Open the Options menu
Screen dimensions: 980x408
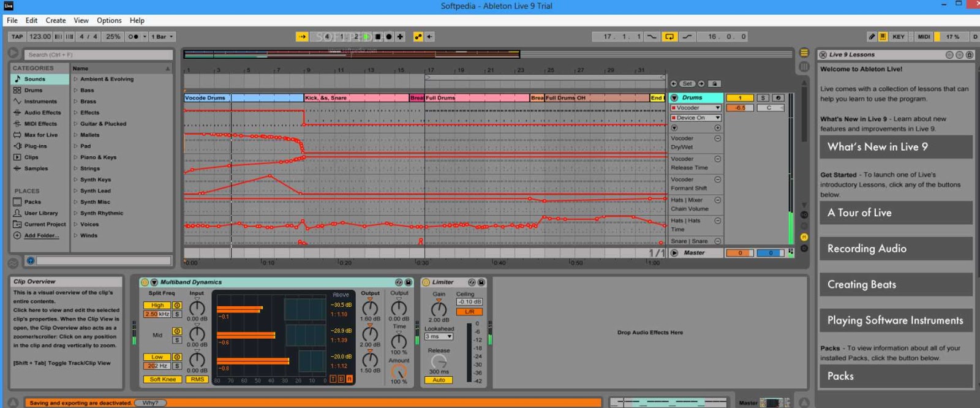pyautogui.click(x=109, y=20)
